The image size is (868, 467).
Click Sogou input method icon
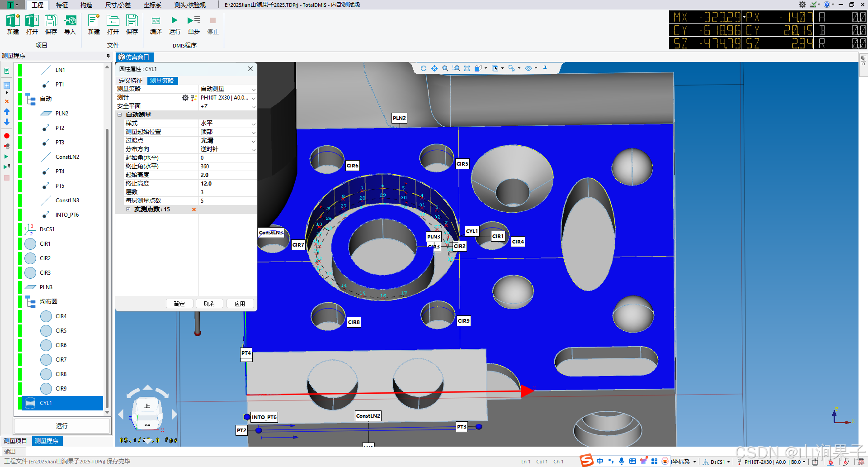587,461
